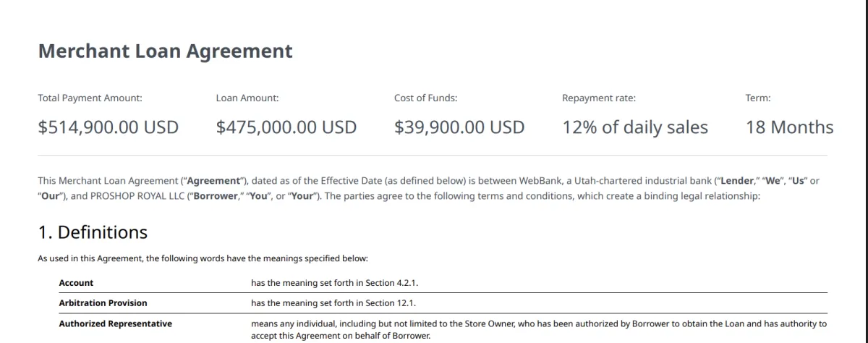Image resolution: width=868 pixels, height=343 pixels.
Task: Click the Repayment rate label
Action: (x=598, y=98)
